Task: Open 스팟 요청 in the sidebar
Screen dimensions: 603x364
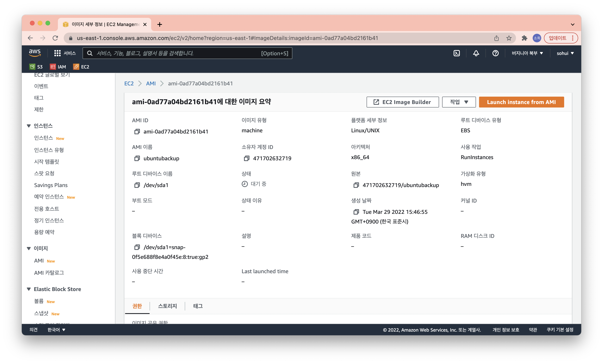Action: coord(44,173)
